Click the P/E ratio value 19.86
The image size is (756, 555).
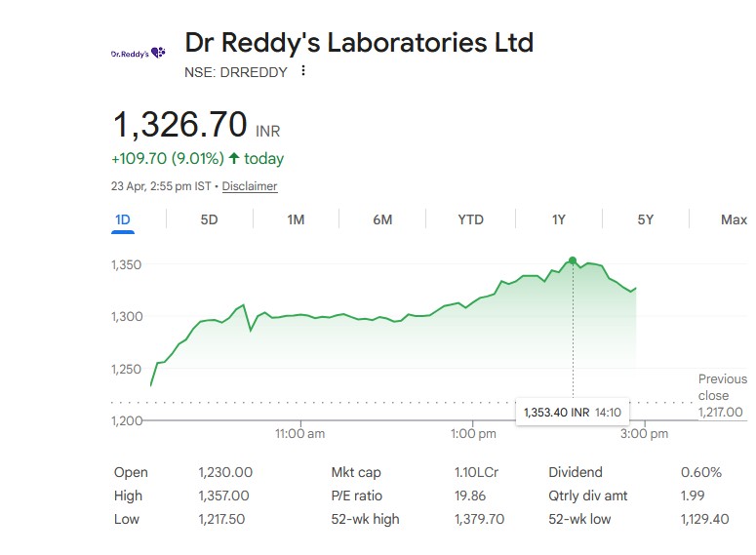point(470,496)
